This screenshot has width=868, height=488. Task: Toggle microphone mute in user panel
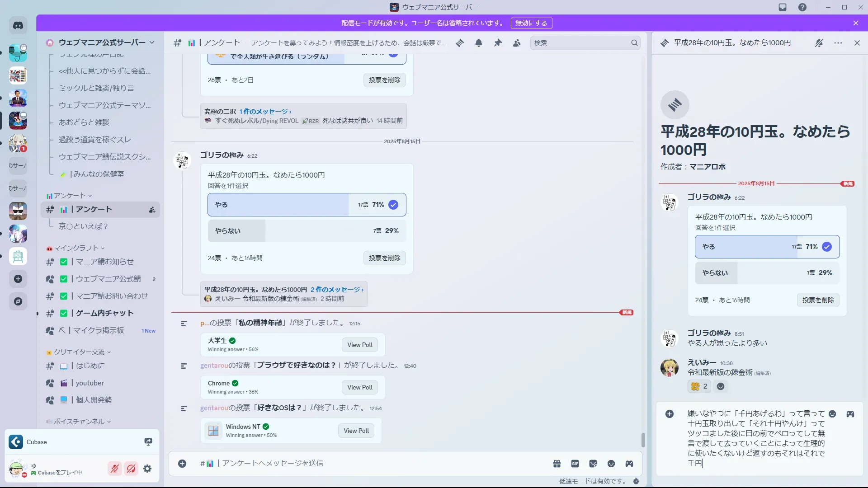115,469
